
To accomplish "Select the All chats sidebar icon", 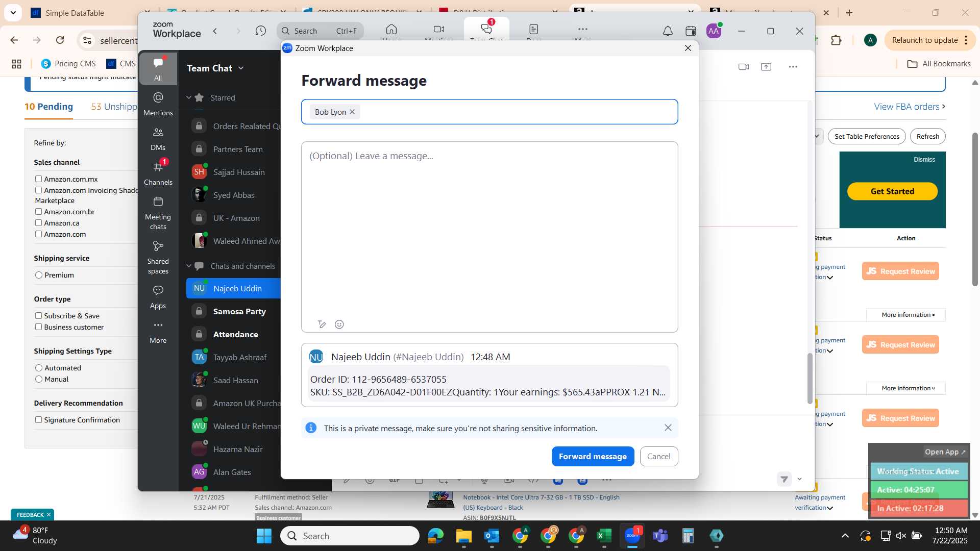I will [x=158, y=68].
